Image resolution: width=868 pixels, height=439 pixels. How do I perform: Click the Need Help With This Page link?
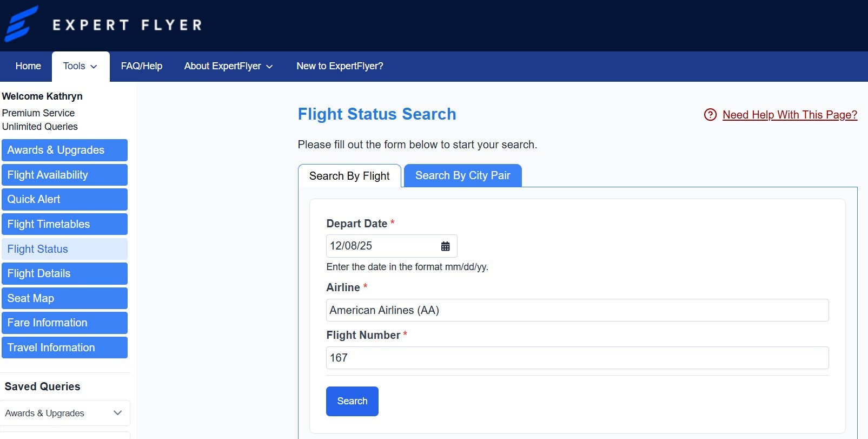(789, 115)
